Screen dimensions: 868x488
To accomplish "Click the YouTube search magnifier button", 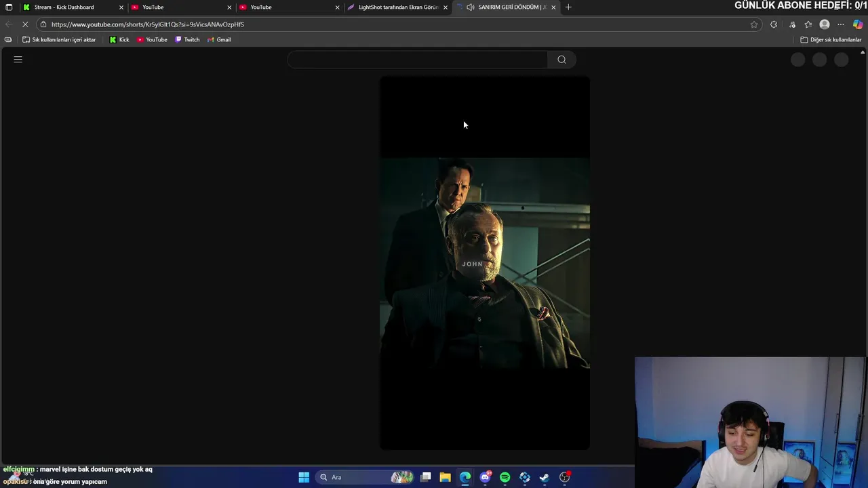I will [x=561, y=60].
